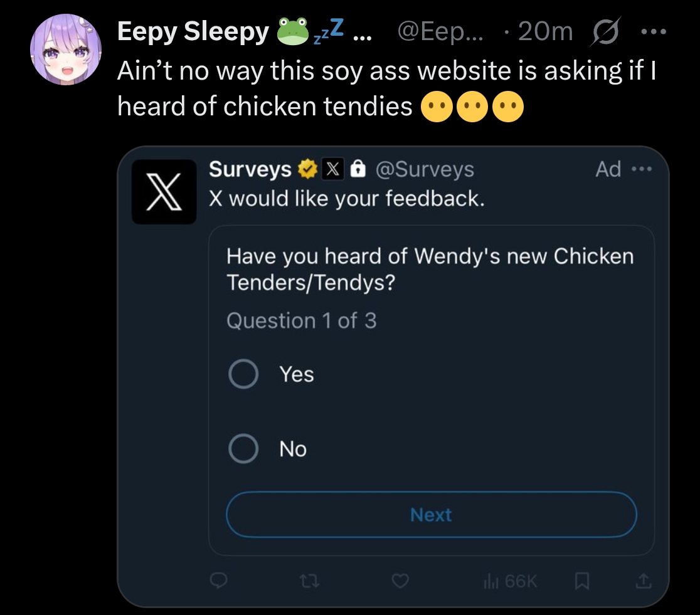Screen dimensions: 700x615
Task: Click the gold verified badge beside Surveys
Action: pyautogui.click(x=307, y=169)
